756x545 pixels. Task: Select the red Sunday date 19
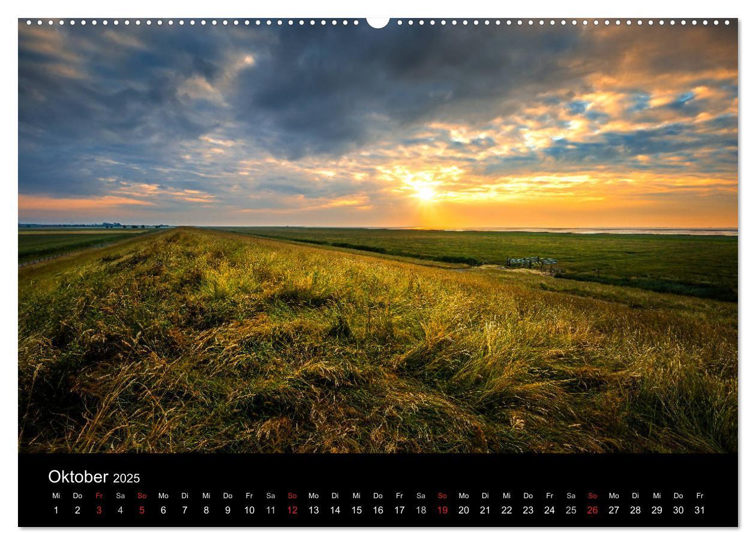pyautogui.click(x=442, y=510)
